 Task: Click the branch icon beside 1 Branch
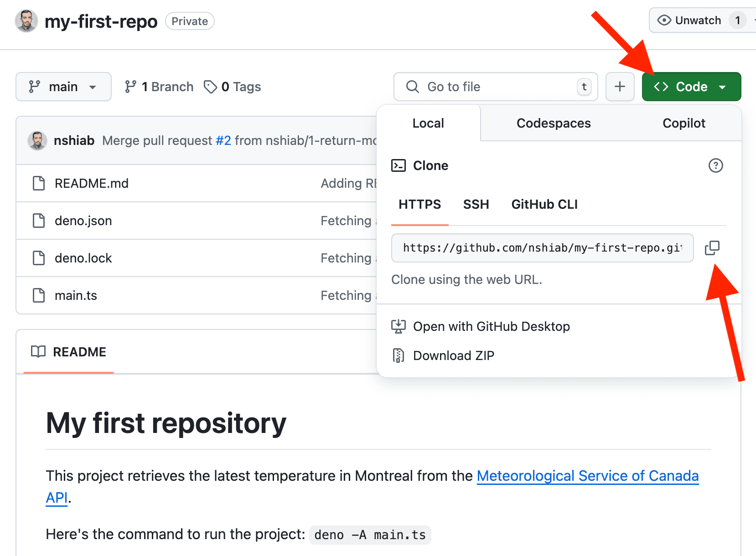[x=131, y=87]
